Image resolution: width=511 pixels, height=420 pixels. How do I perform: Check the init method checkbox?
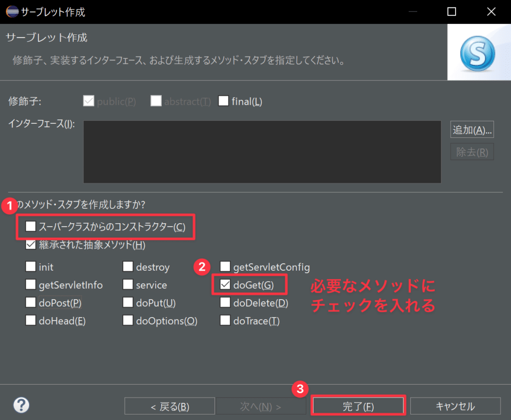[31, 267]
